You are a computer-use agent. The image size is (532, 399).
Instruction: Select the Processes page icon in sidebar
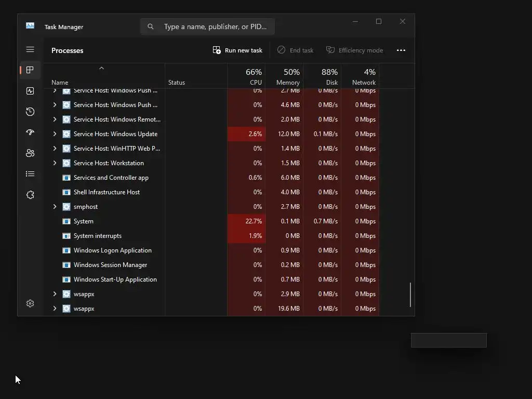tap(30, 70)
